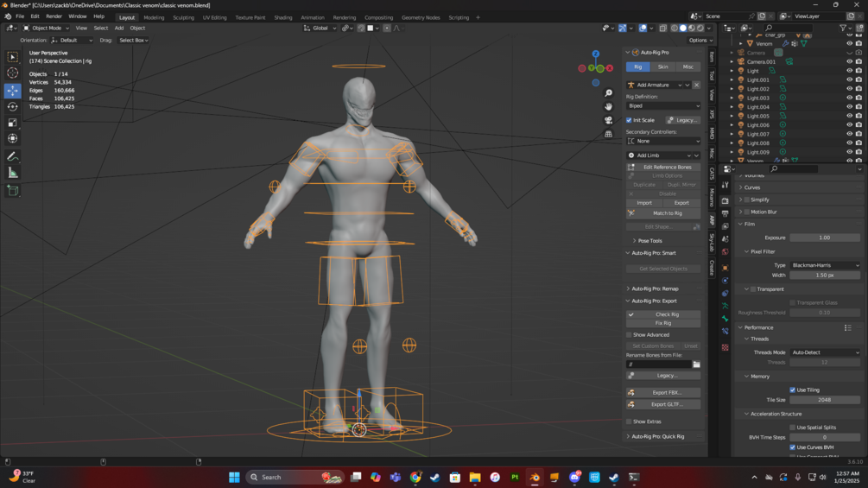Click the Export FBX button
Image resolution: width=868 pixels, height=488 pixels.
663,393
